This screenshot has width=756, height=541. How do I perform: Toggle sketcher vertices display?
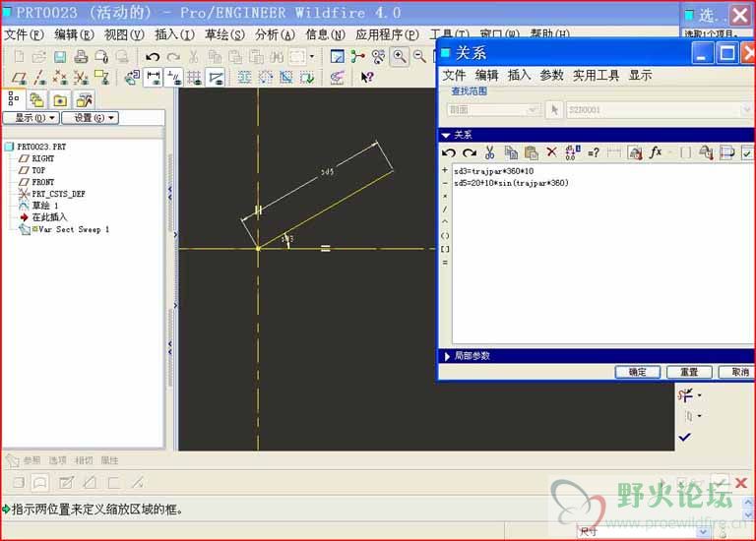[216, 77]
